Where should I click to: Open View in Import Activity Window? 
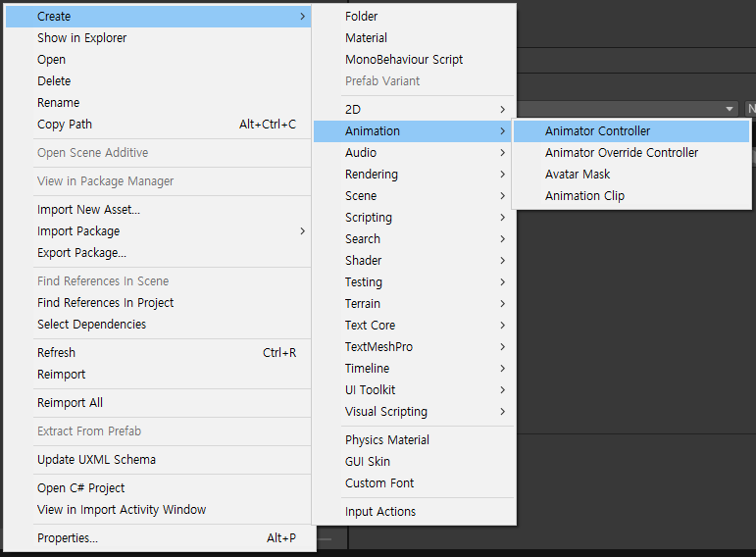pos(158,510)
